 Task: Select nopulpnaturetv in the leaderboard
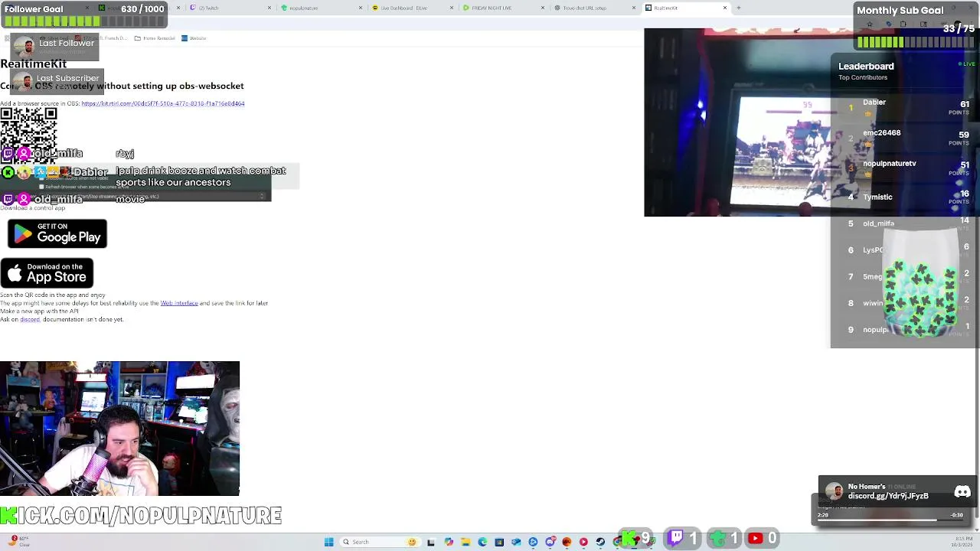tap(903, 167)
